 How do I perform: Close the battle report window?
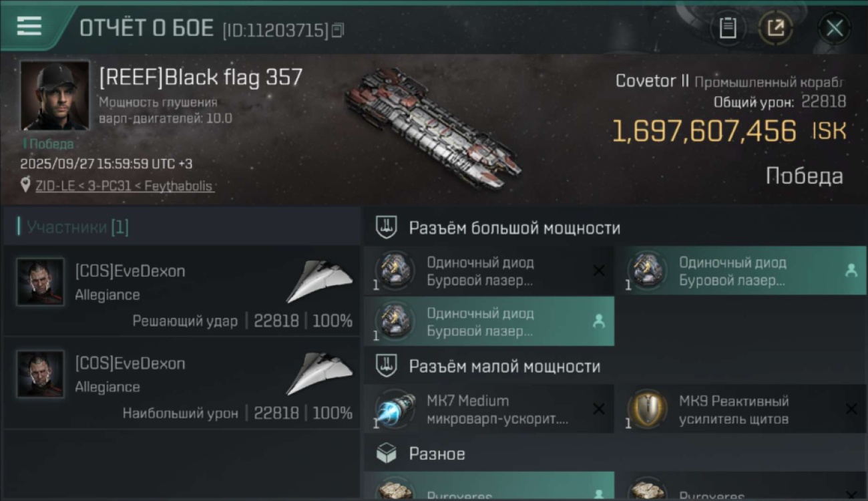[834, 28]
